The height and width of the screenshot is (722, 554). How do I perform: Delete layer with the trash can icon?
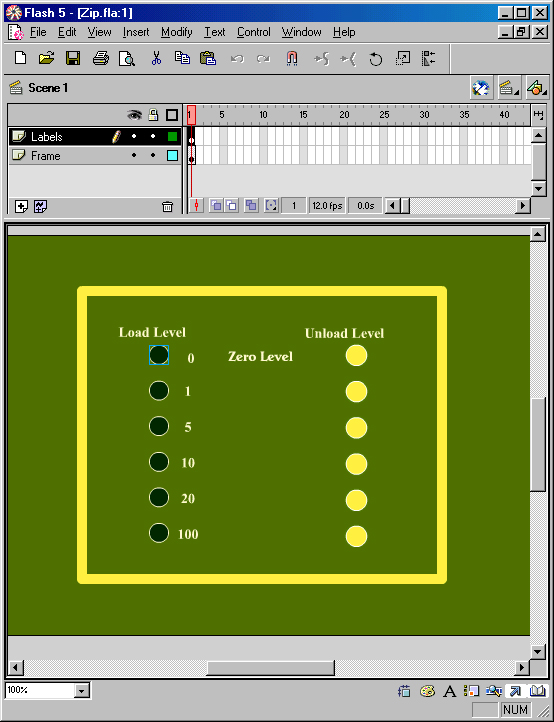pyautogui.click(x=168, y=207)
